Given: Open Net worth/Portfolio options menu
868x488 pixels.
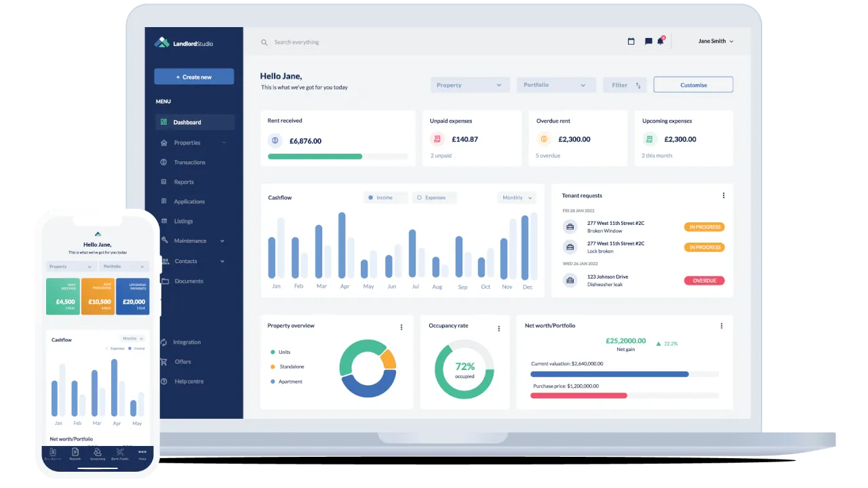Looking at the screenshot, I should click(722, 326).
